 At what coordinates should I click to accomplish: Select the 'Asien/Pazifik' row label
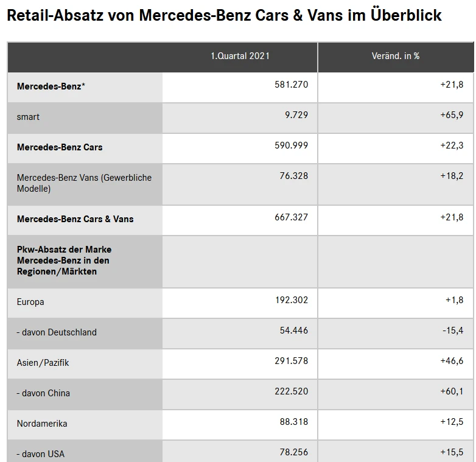(43, 363)
